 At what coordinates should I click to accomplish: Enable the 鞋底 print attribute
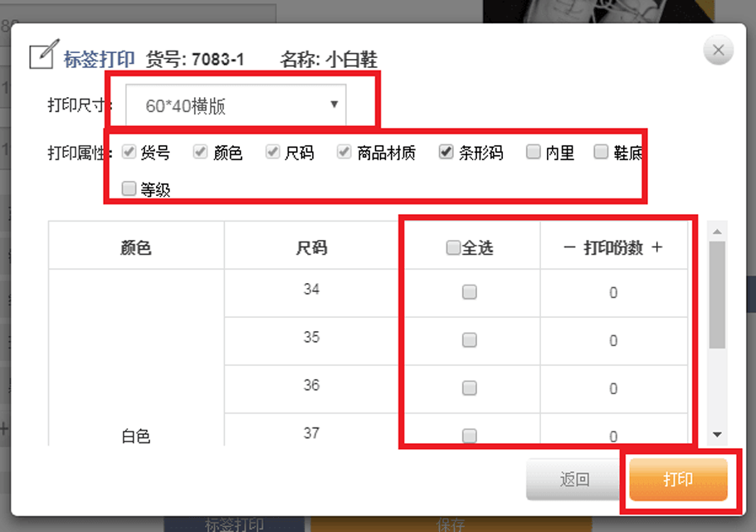tap(601, 152)
